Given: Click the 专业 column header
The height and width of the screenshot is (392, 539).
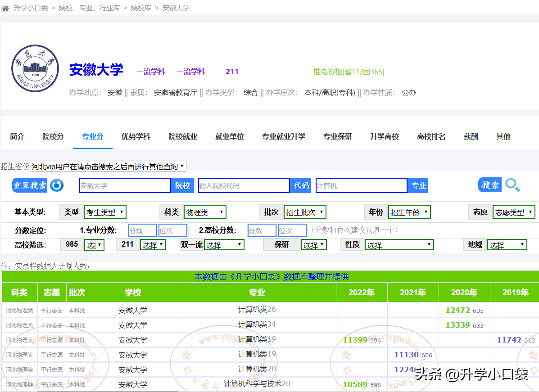Looking at the screenshot, I should click(257, 293).
